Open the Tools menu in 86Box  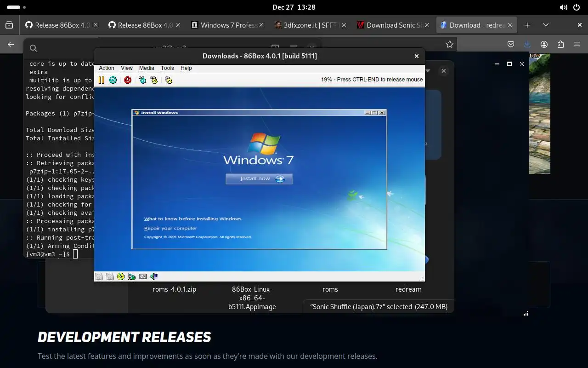(167, 68)
